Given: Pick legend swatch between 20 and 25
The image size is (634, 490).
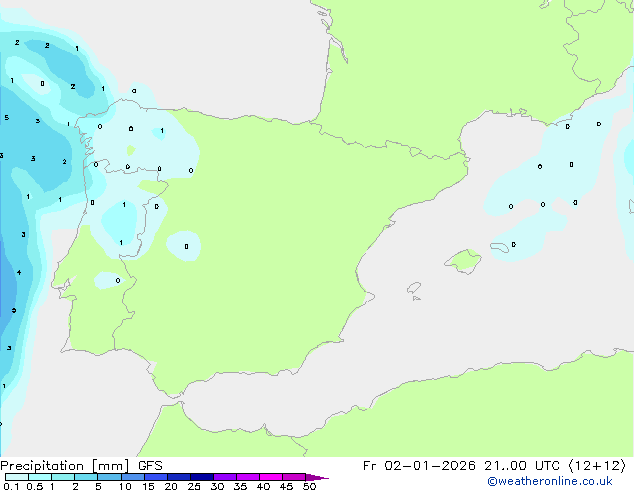Looking at the screenshot, I should click(x=178, y=477).
